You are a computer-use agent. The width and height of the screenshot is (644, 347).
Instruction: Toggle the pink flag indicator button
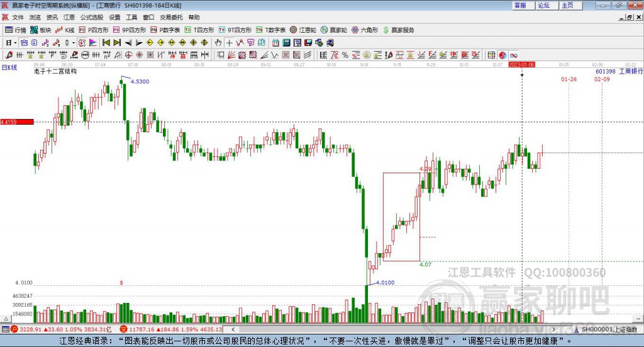point(93,43)
